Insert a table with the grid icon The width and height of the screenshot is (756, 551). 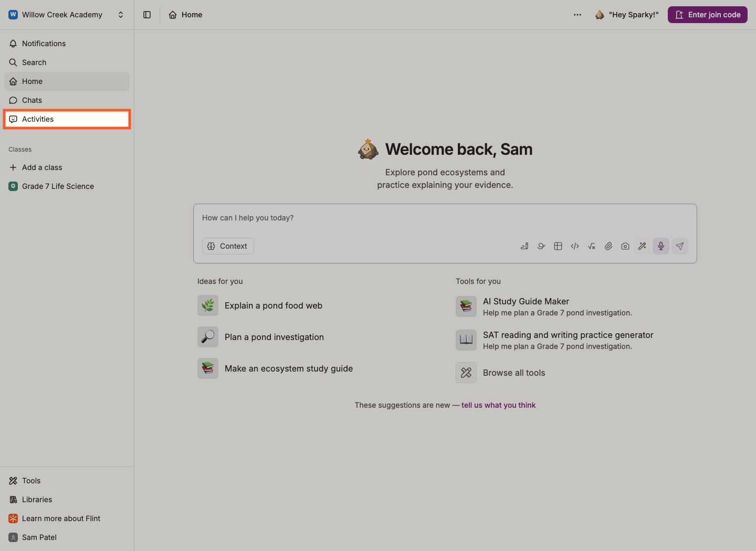(x=558, y=246)
